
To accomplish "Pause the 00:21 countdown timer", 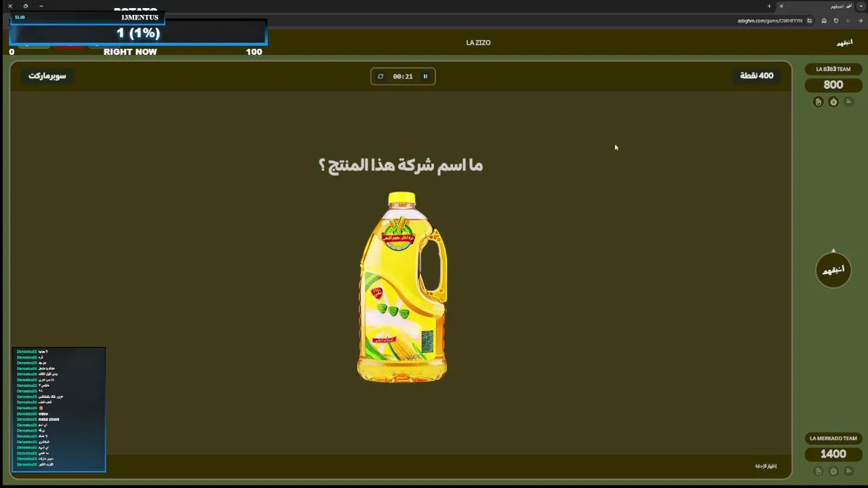I will (x=425, y=77).
